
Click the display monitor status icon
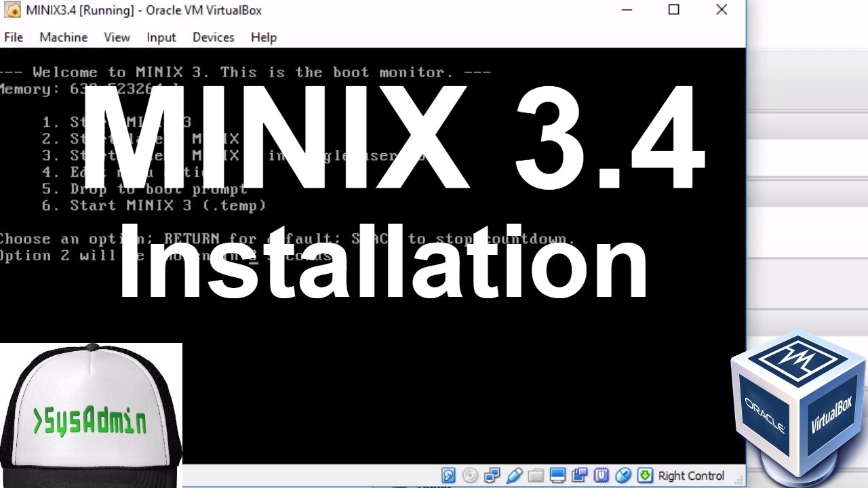557,475
